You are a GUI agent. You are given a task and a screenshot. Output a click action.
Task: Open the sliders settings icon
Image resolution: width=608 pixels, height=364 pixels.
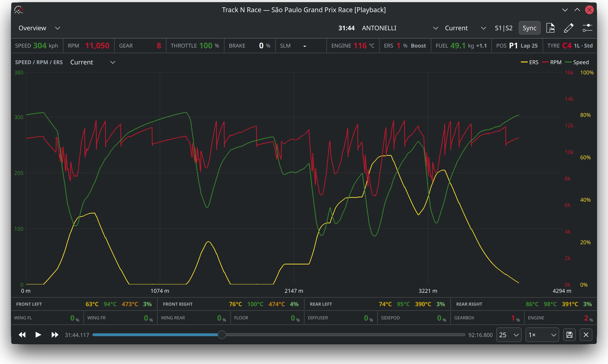tap(588, 28)
